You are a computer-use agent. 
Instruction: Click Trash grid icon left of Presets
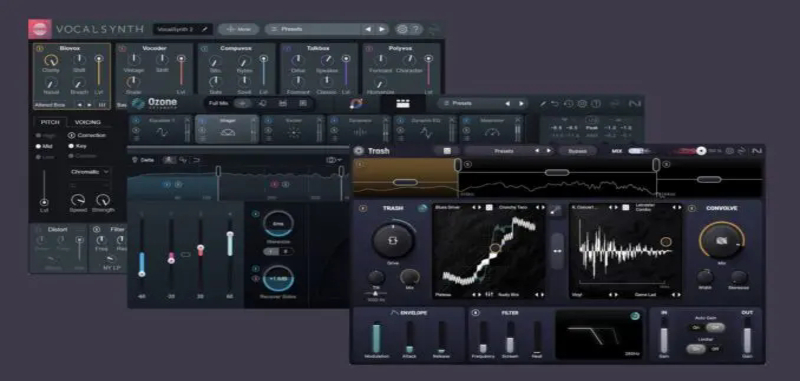tap(446, 151)
